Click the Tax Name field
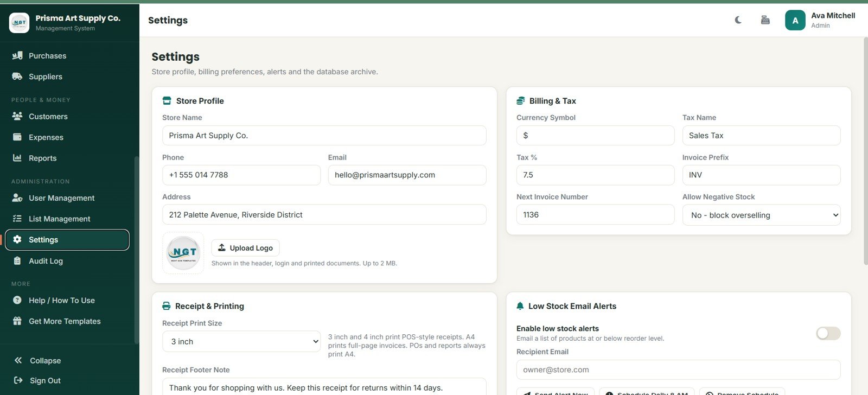This screenshot has height=395, width=868. click(x=762, y=135)
